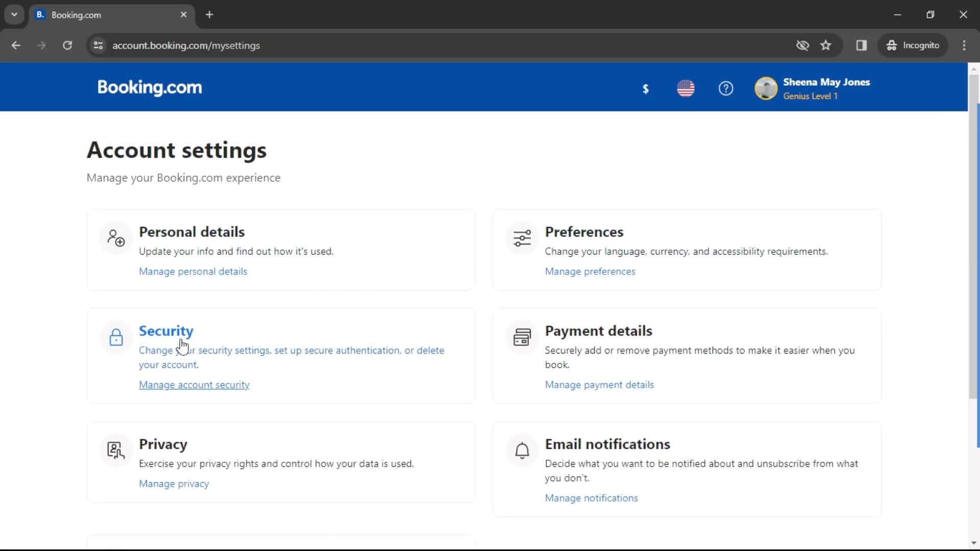Click Sheena May Jones profile avatar

[x=766, y=88]
